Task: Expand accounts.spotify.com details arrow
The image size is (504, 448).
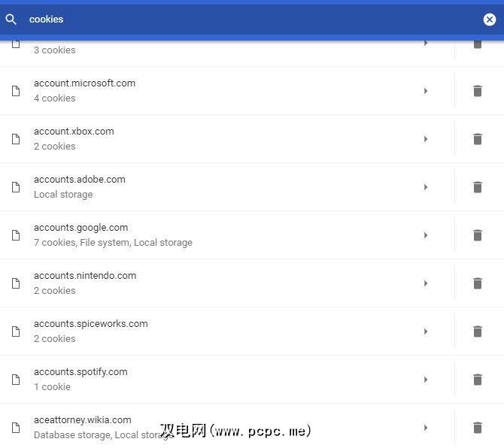Action: [426, 380]
